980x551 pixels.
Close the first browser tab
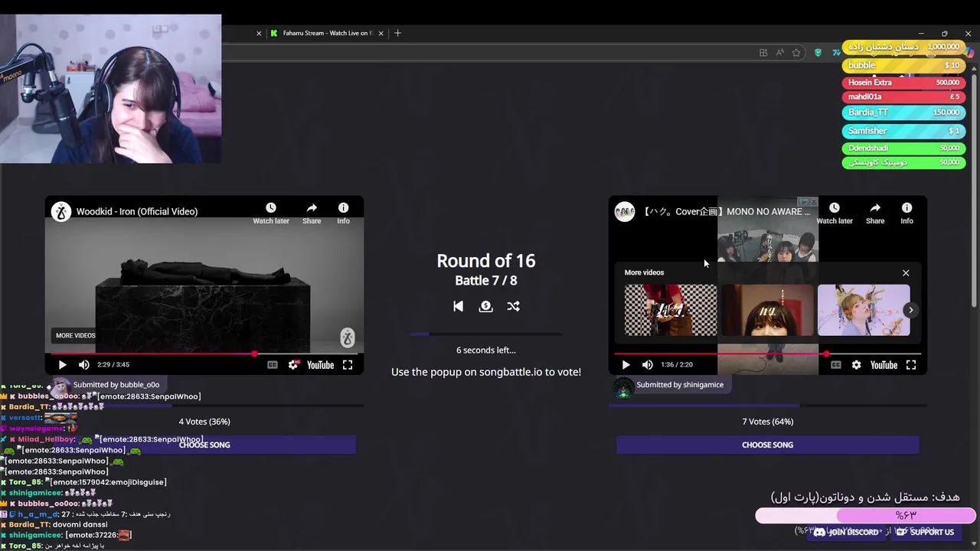tap(259, 33)
